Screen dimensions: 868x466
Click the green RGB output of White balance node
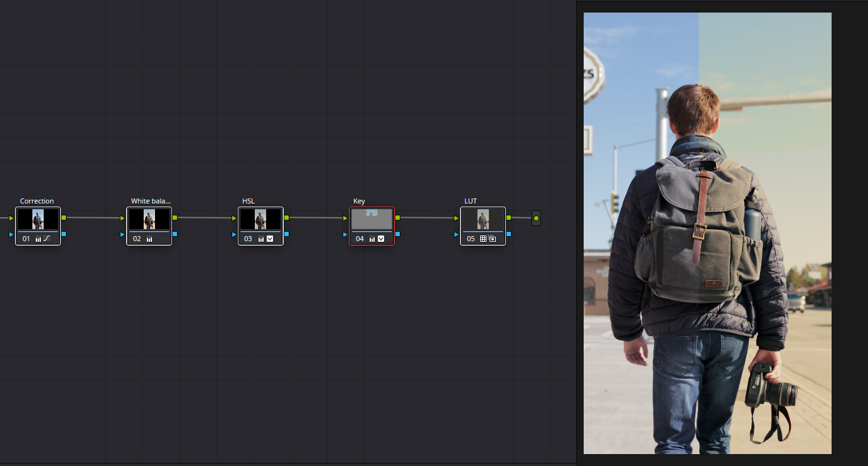point(175,217)
